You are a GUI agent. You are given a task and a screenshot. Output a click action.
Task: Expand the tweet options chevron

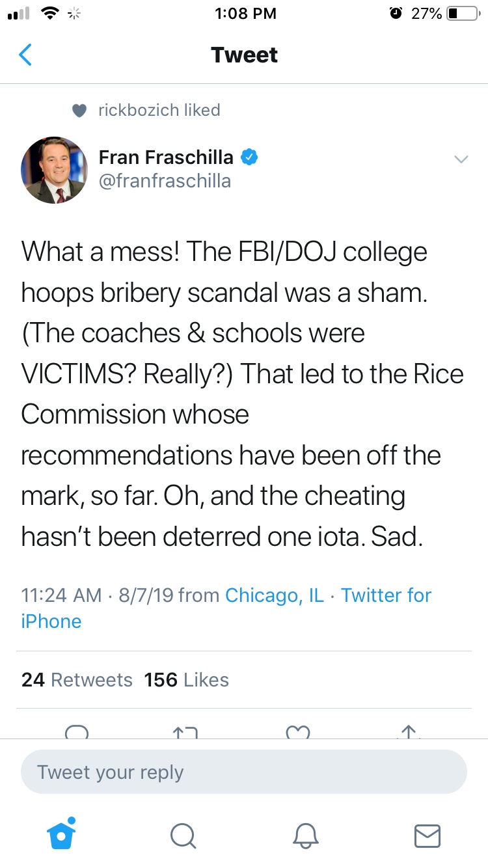[x=461, y=159]
